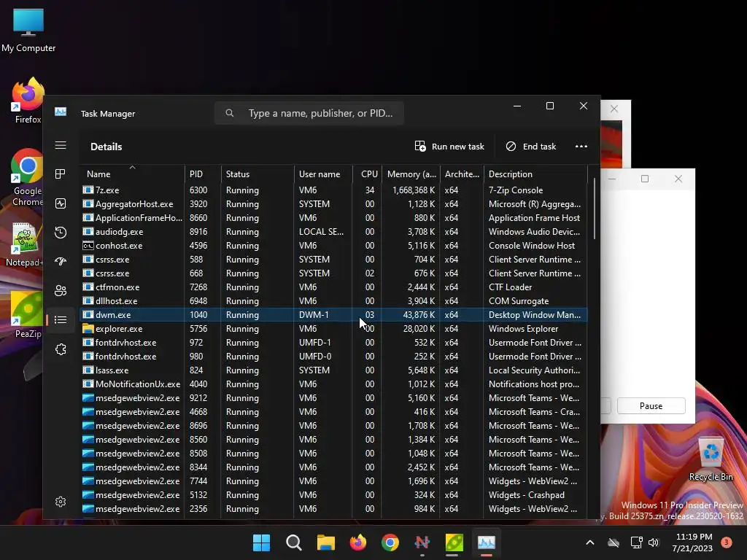Click Run new task button
747x560 pixels.
[449, 146]
